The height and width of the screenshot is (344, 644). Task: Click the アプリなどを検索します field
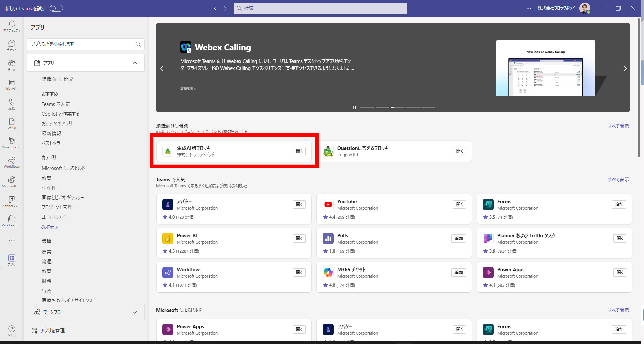(86, 44)
